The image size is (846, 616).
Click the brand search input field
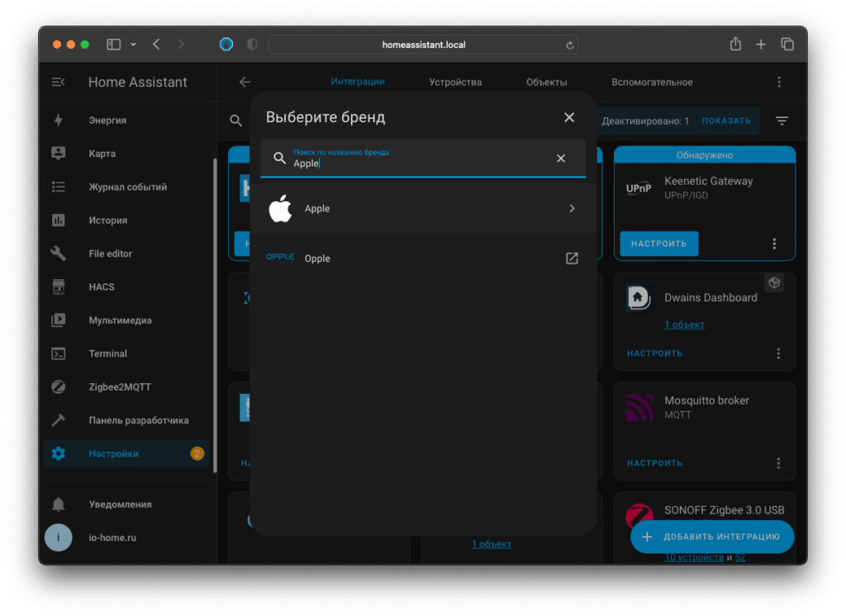[x=423, y=158]
